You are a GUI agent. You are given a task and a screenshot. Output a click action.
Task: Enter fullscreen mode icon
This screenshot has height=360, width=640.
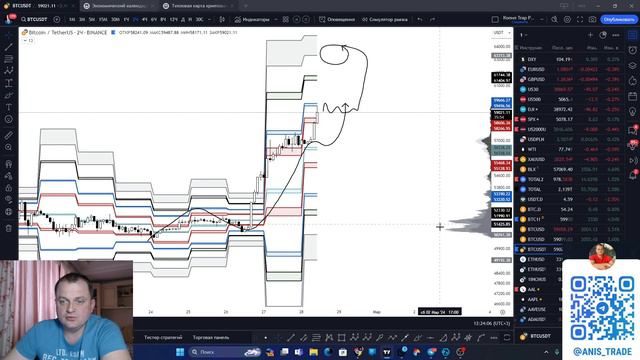click(580, 19)
